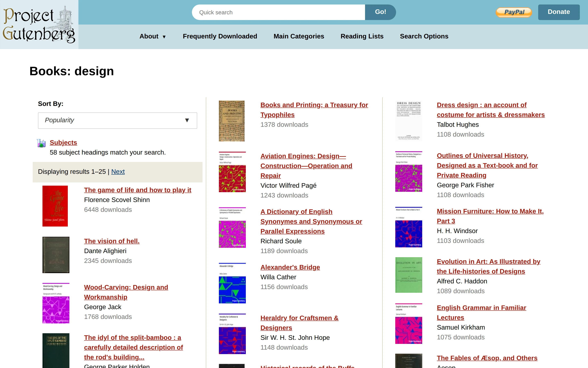Open Books and Printing; a Treasury for Typophiles
The height and width of the screenshot is (368, 588).
click(x=314, y=110)
